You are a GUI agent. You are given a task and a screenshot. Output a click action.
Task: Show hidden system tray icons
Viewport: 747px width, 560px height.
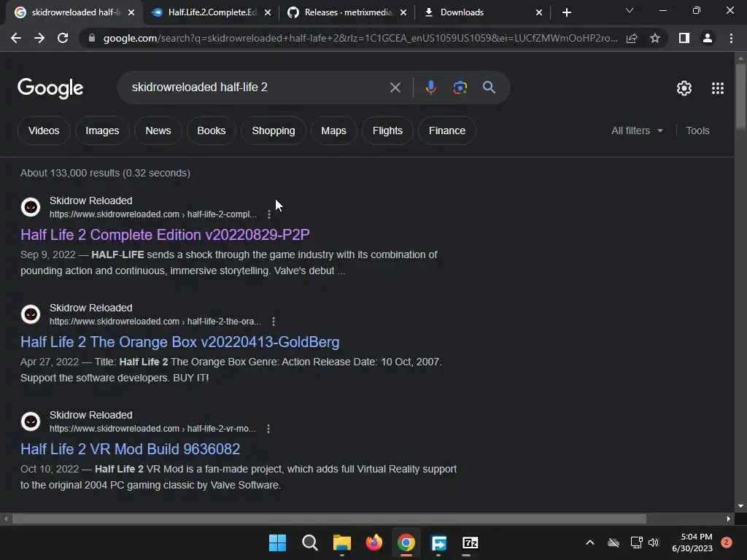pyautogui.click(x=589, y=542)
